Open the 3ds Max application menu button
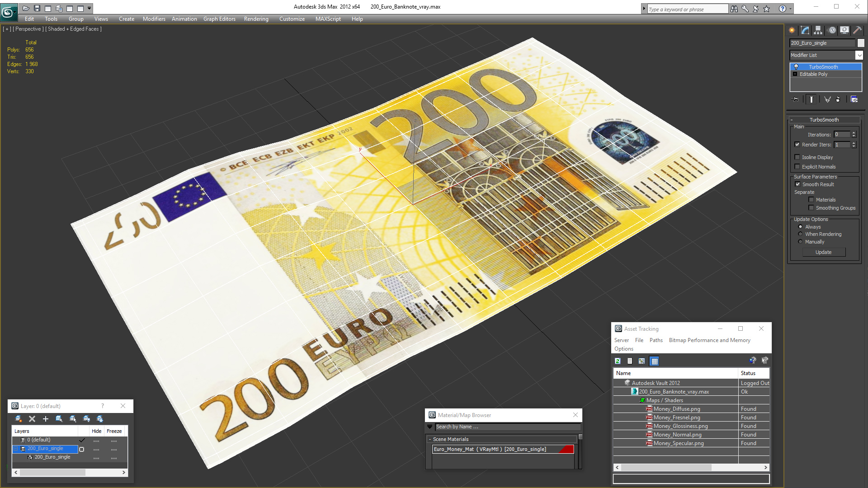This screenshot has height=488, width=868. pyautogui.click(x=9, y=12)
